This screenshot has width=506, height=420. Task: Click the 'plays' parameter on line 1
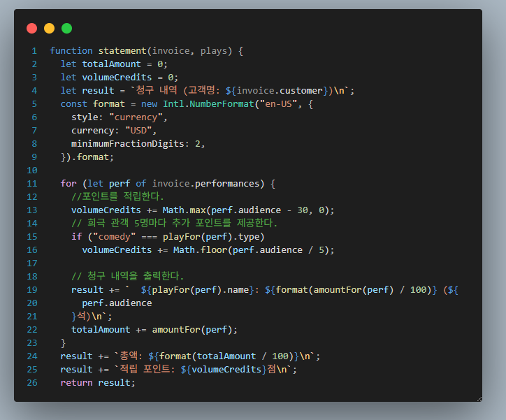pos(214,51)
